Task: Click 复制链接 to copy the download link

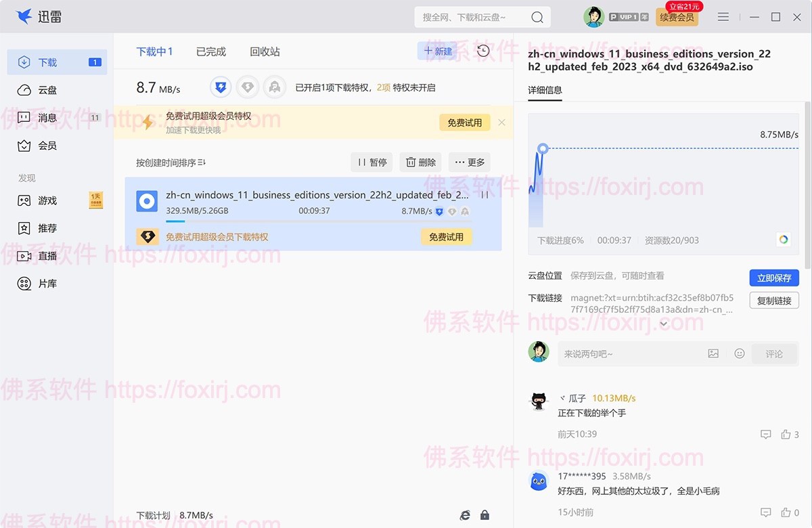Action: pyautogui.click(x=773, y=301)
